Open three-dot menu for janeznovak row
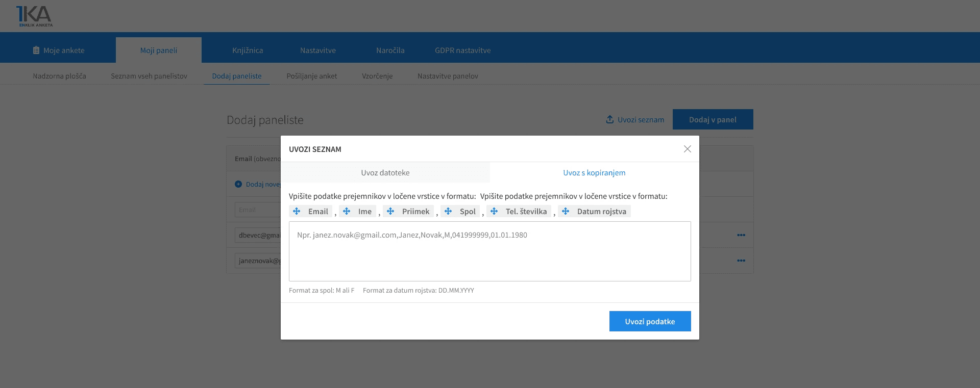 tap(741, 261)
